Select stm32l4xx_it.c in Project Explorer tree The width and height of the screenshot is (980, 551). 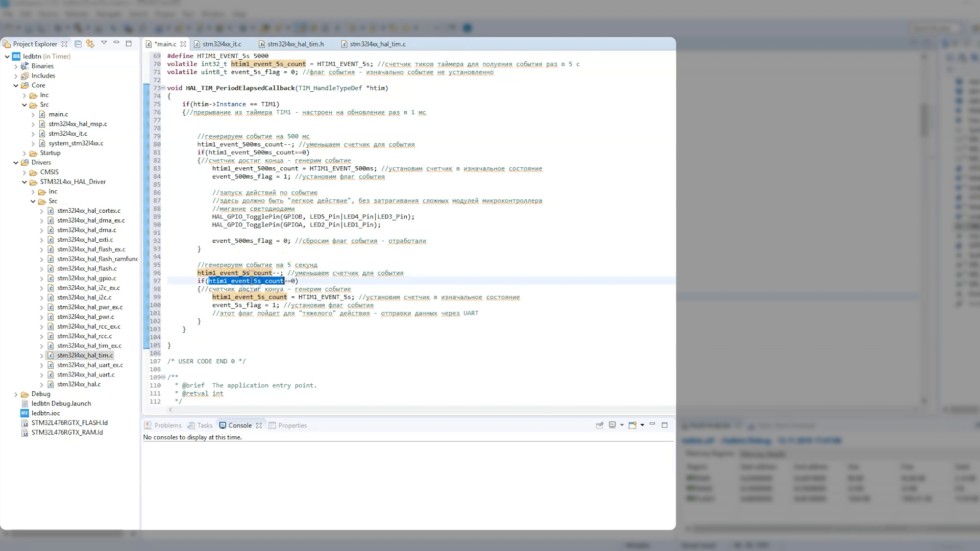(68, 134)
